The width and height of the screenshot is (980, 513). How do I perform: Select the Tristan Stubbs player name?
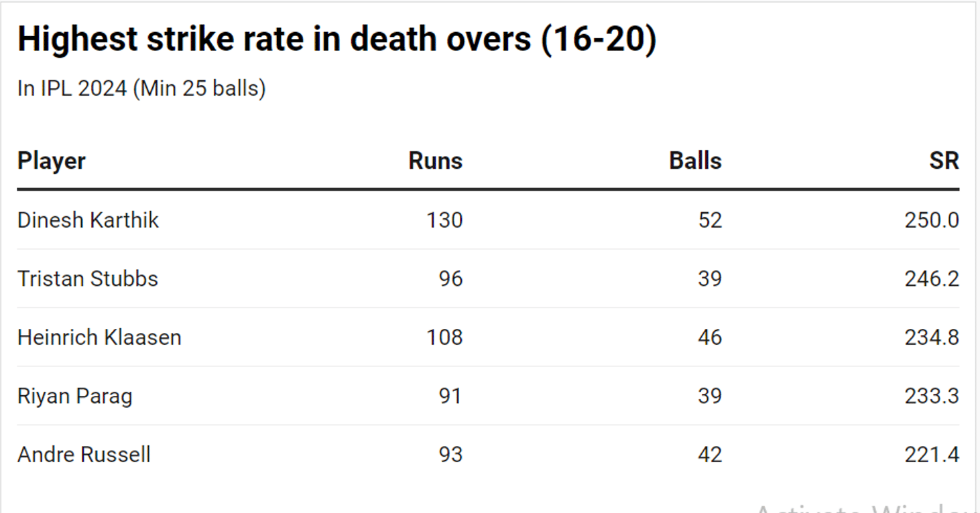tap(88, 279)
